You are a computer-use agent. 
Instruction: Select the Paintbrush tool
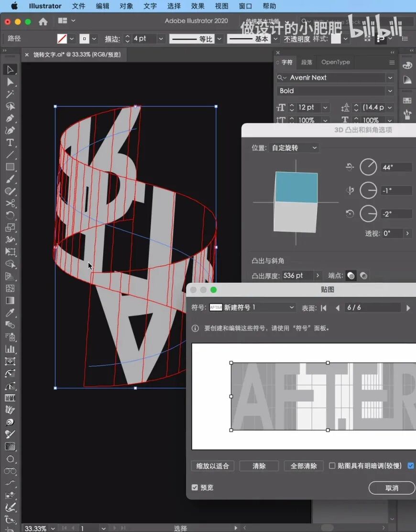tap(10, 179)
